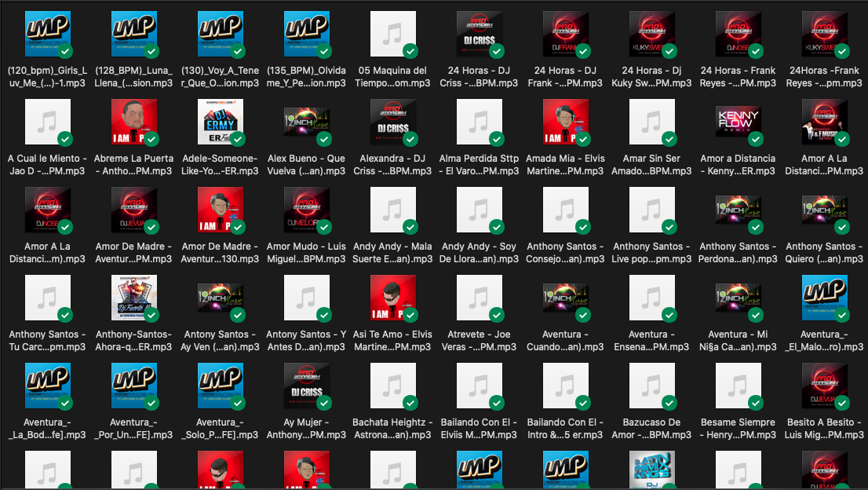This screenshot has width=868, height=490.
Task: Click Abreme La Puerta mp3 file icon
Action: [133, 122]
